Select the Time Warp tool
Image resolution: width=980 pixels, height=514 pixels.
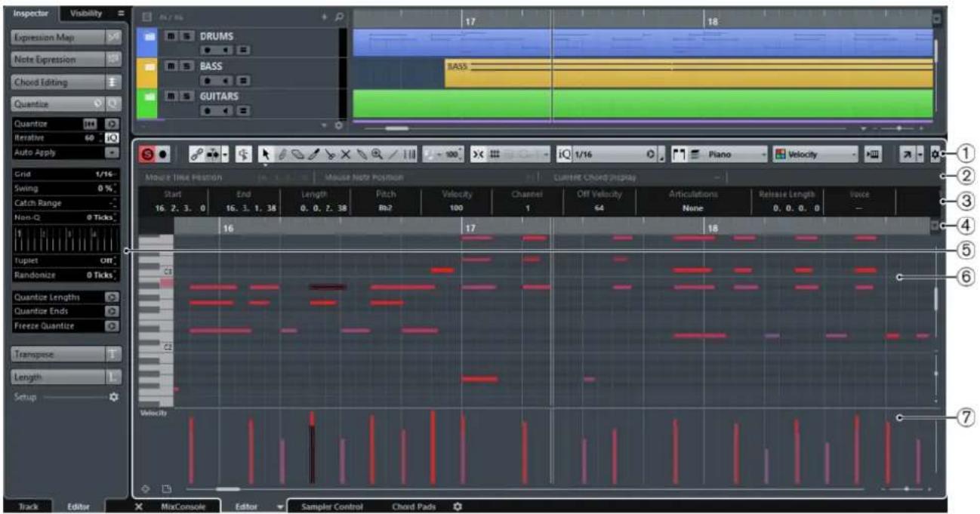pos(409,154)
